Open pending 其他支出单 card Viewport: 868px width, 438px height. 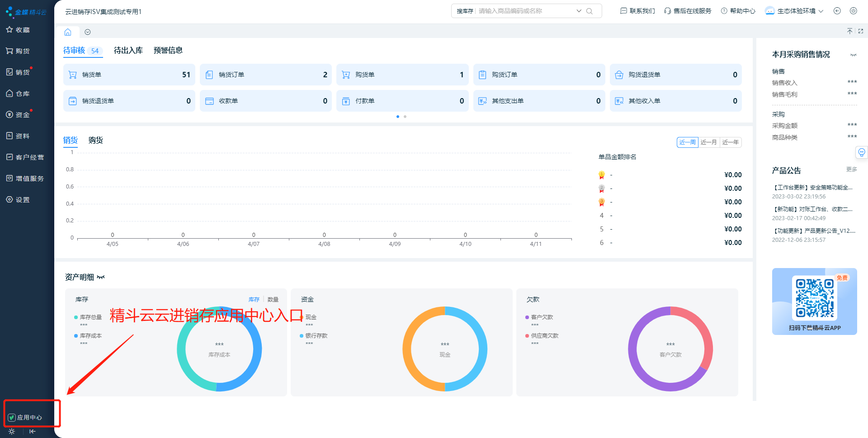[x=539, y=101]
